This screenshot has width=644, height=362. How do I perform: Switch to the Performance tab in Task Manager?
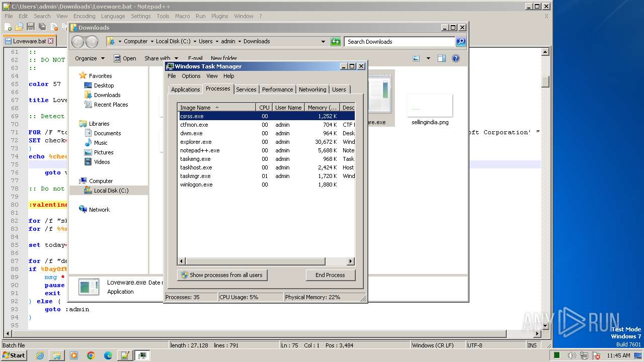coord(277,89)
